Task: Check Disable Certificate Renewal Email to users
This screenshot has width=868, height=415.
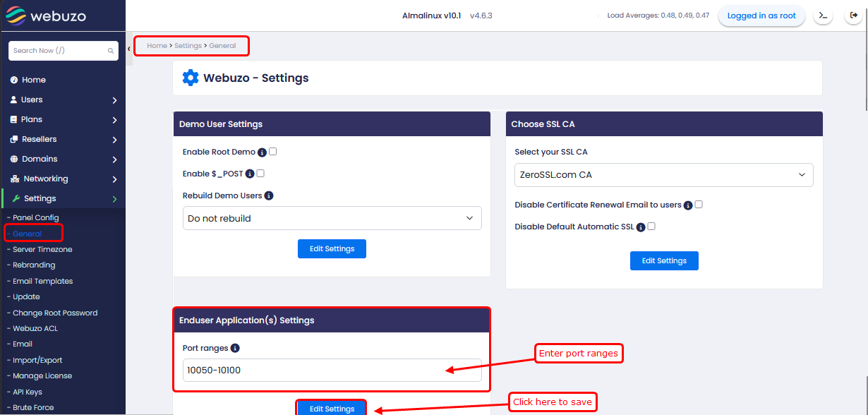Action: tap(699, 205)
